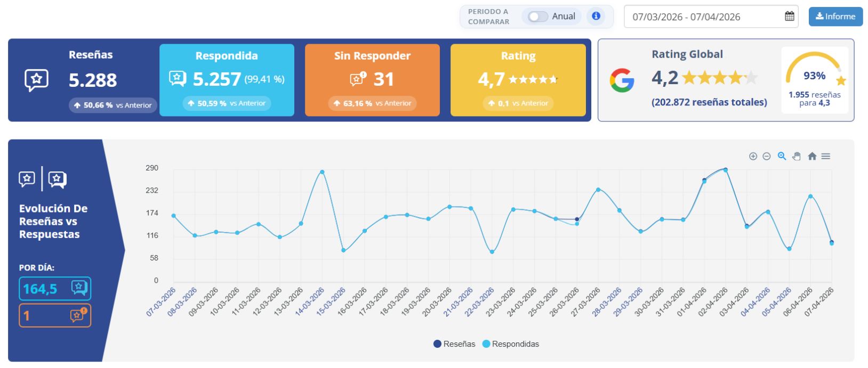Activate the hand panning tool
The height and width of the screenshot is (368, 868).
point(797,156)
